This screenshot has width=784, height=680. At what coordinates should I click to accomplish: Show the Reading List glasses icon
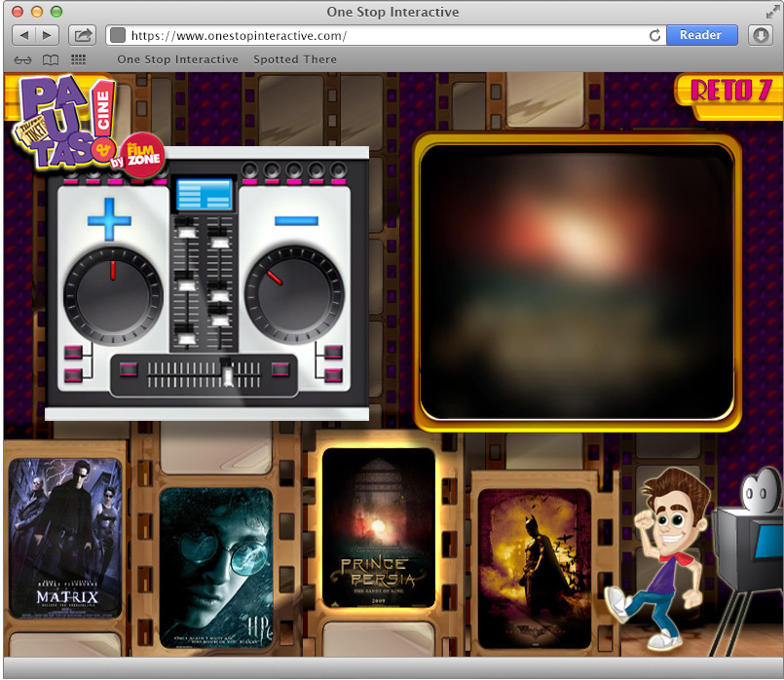click(22, 60)
